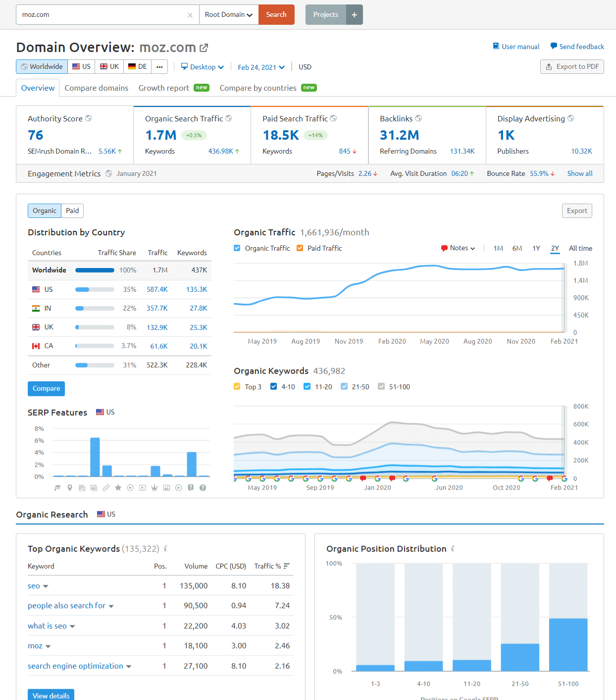The width and height of the screenshot is (616, 700).
Task: Open the Feb 24, 2021 date dropdown
Action: pyautogui.click(x=261, y=67)
